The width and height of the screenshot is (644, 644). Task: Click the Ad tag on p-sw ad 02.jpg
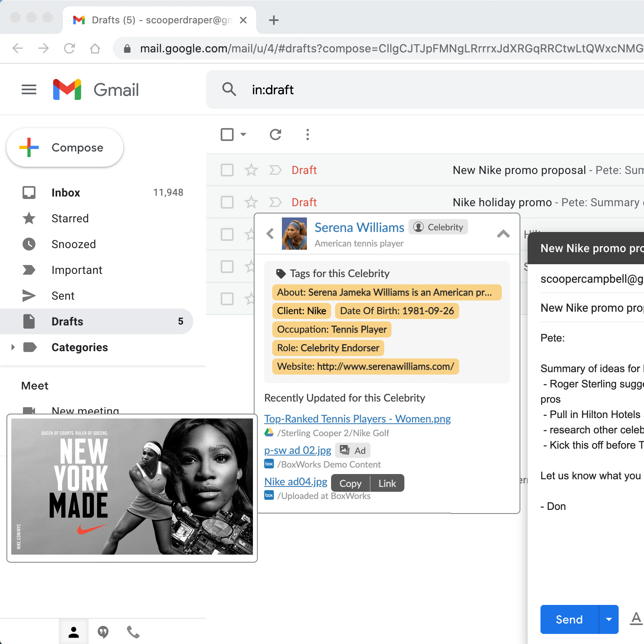click(353, 450)
